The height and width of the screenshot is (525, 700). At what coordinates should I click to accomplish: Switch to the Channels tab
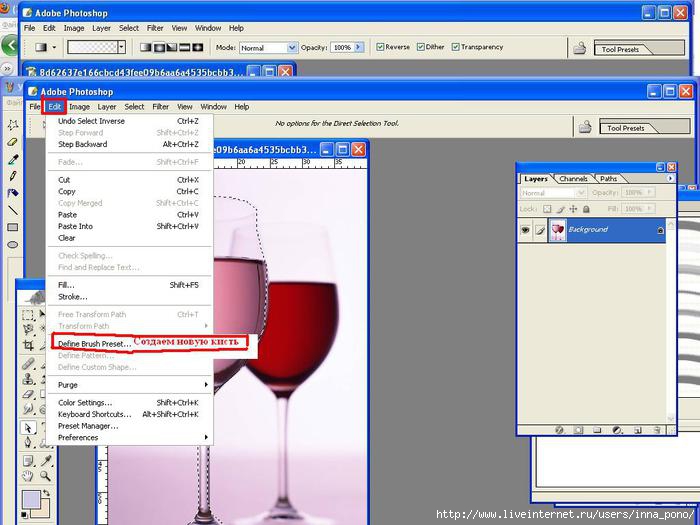(x=573, y=179)
